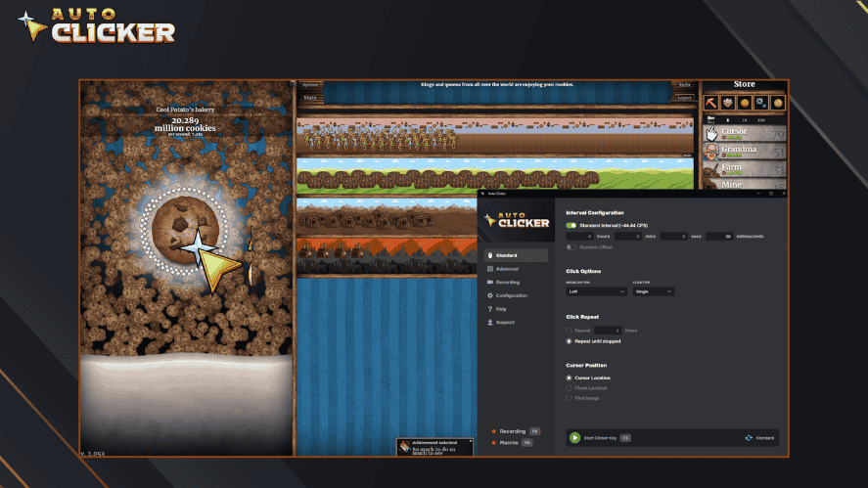
Task: Toggle the Random Offset switch
Action: (x=571, y=246)
